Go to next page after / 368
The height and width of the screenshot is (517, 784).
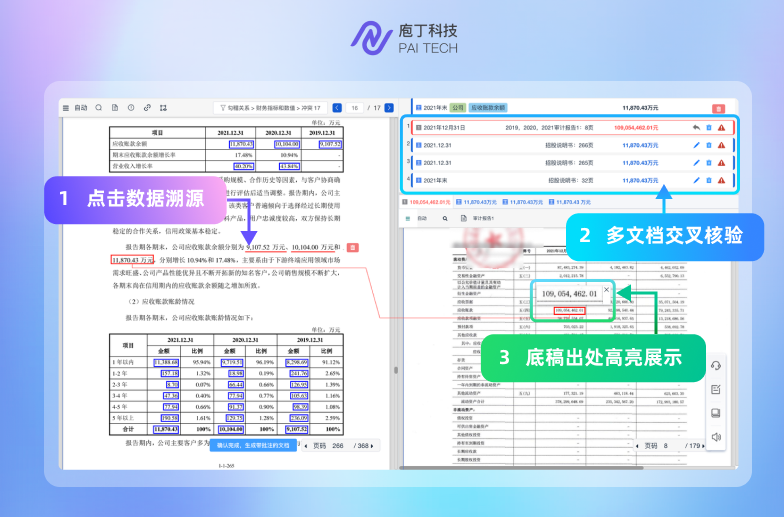372,446
